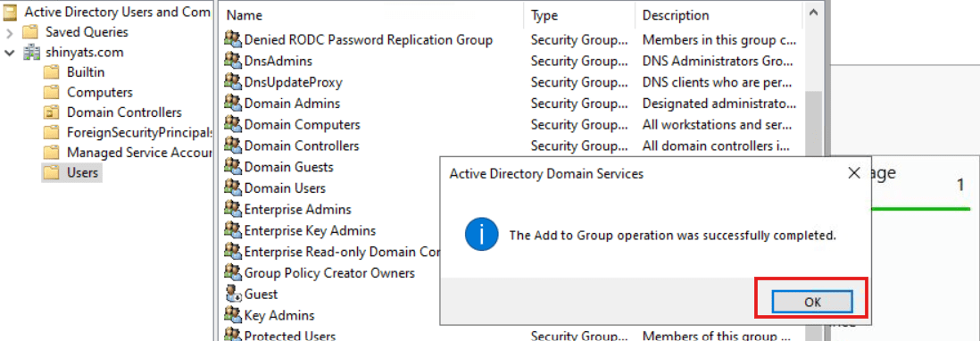The width and height of the screenshot is (980, 341).
Task: Select Domain Controllers label in the tree
Action: pos(124,112)
